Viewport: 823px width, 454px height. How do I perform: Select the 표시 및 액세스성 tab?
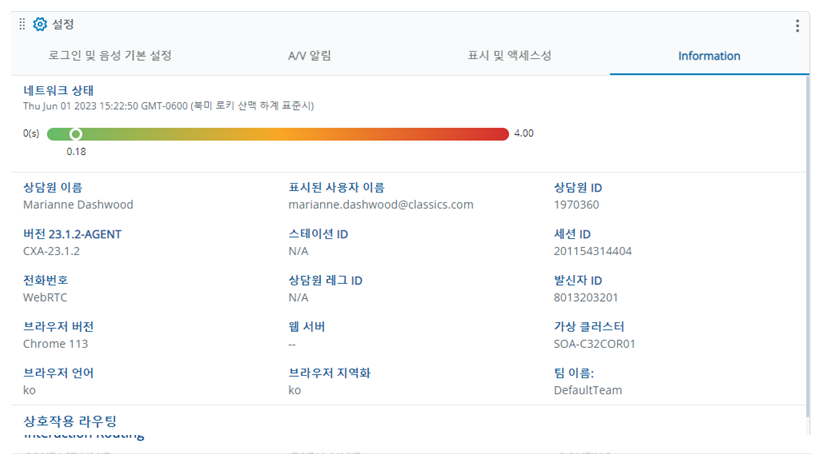pos(510,56)
